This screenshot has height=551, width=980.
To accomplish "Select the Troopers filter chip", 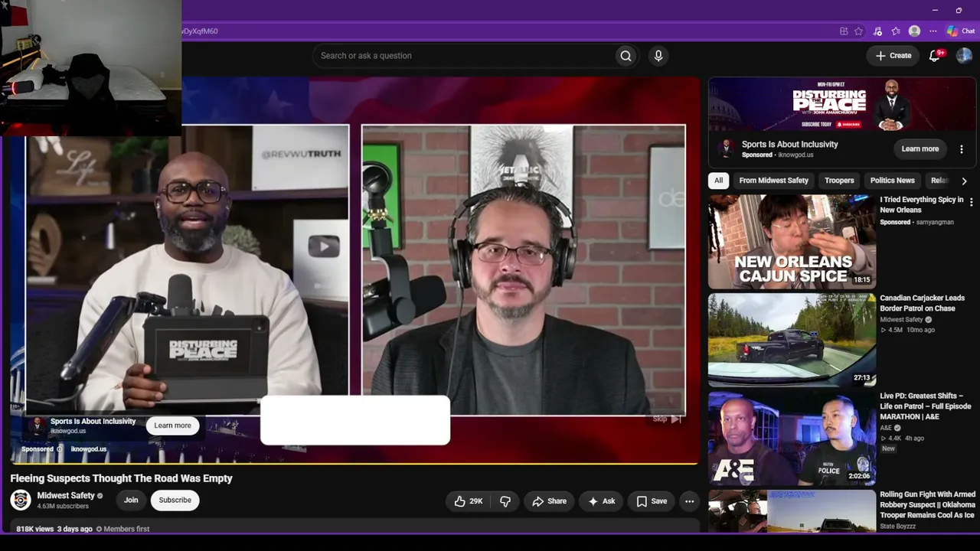I will [839, 181].
